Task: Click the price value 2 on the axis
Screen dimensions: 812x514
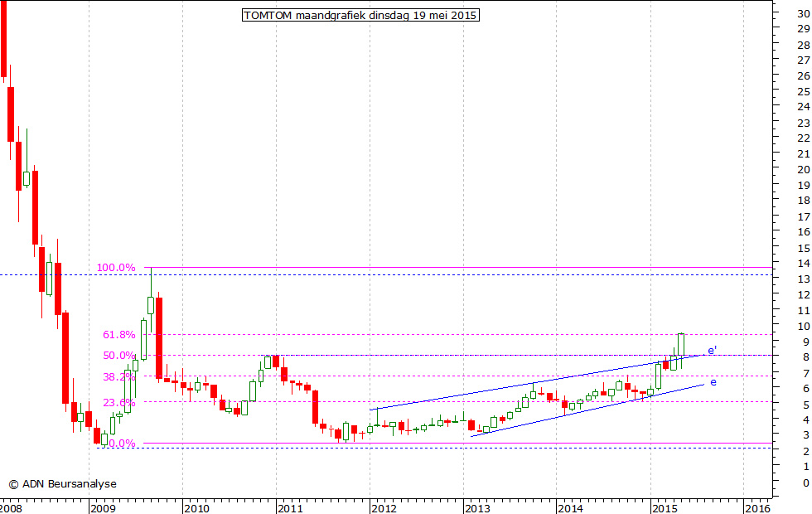Action: tap(806, 452)
